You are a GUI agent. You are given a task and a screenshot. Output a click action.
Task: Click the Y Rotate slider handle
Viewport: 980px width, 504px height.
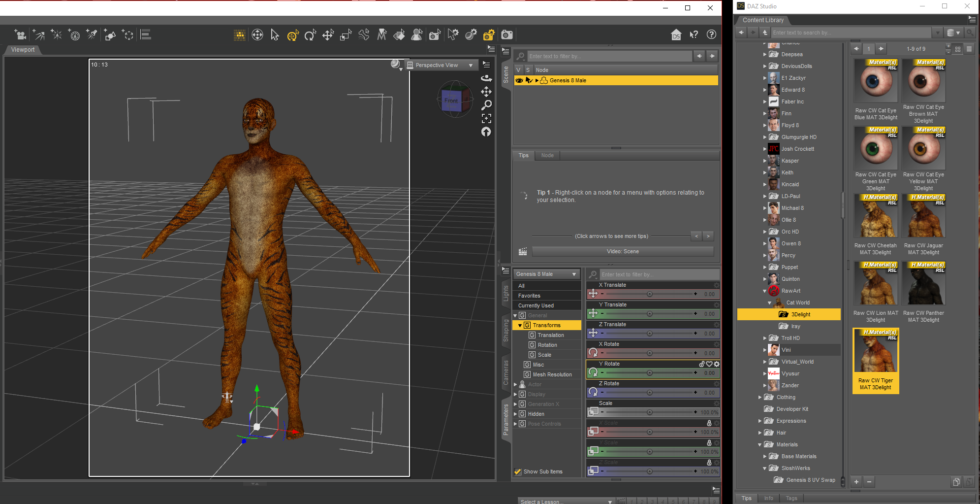650,373
